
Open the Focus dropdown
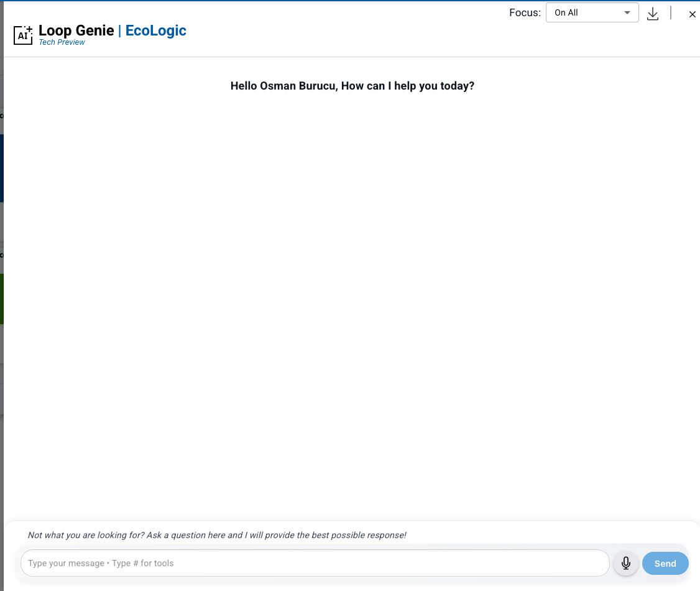(591, 12)
